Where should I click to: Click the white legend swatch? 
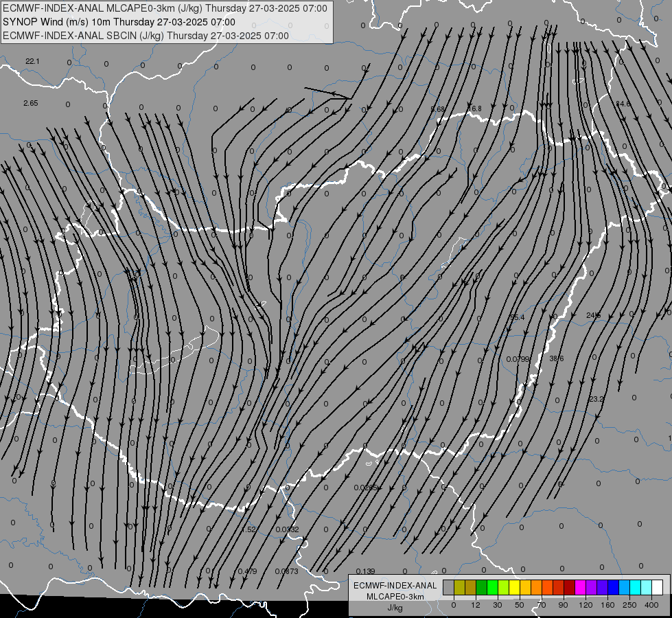click(x=658, y=587)
